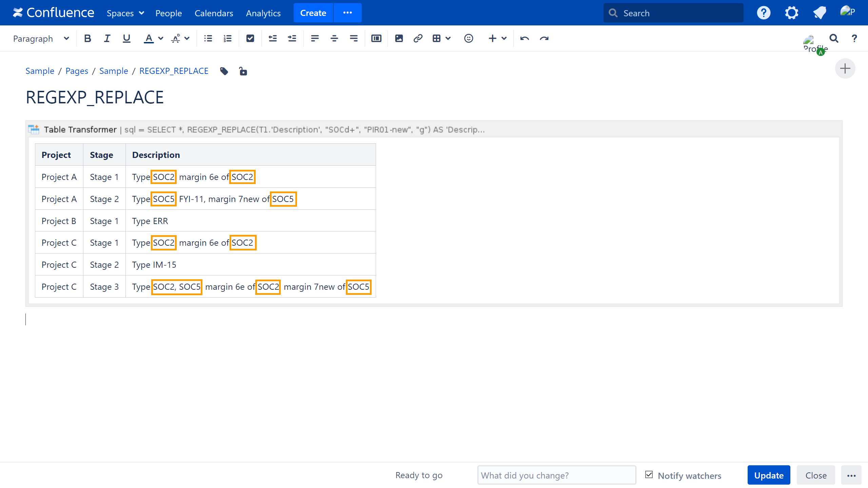The height and width of the screenshot is (488, 868).
Task: Undo the last edit
Action: (x=525, y=39)
